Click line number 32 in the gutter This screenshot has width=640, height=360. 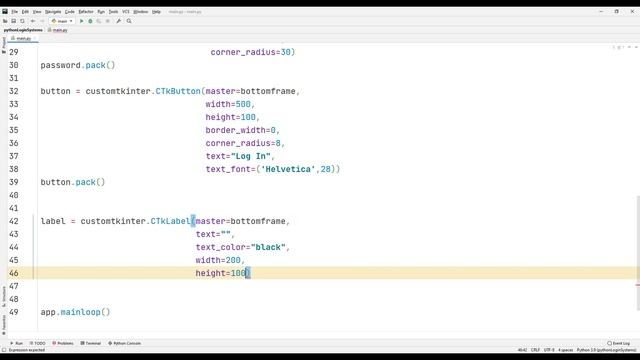[14, 91]
